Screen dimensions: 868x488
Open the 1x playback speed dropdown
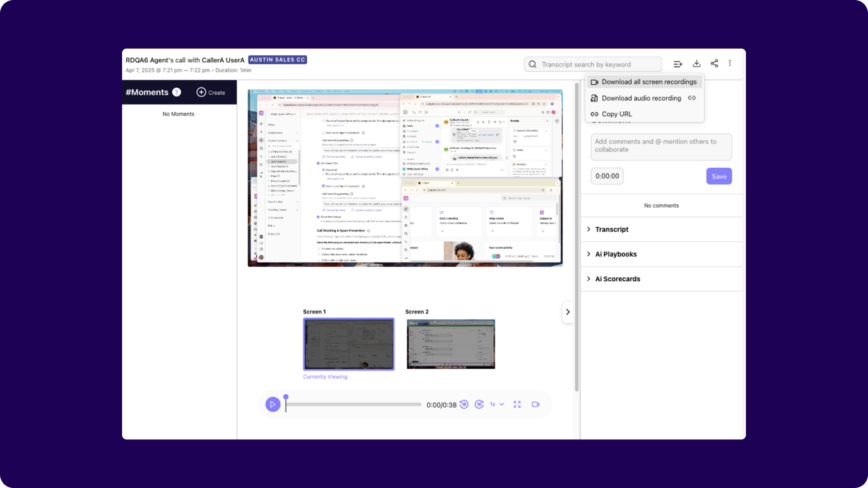tap(496, 404)
